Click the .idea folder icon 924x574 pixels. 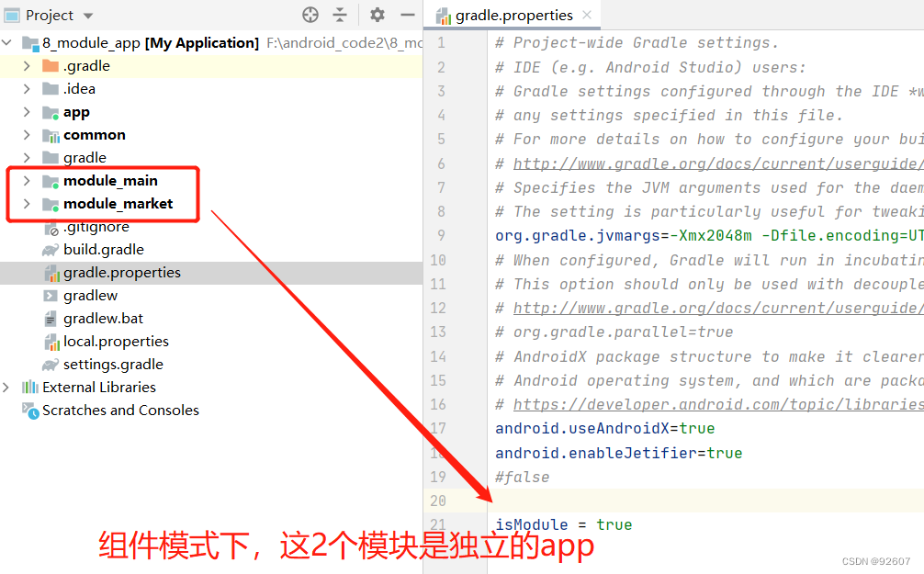[51, 88]
